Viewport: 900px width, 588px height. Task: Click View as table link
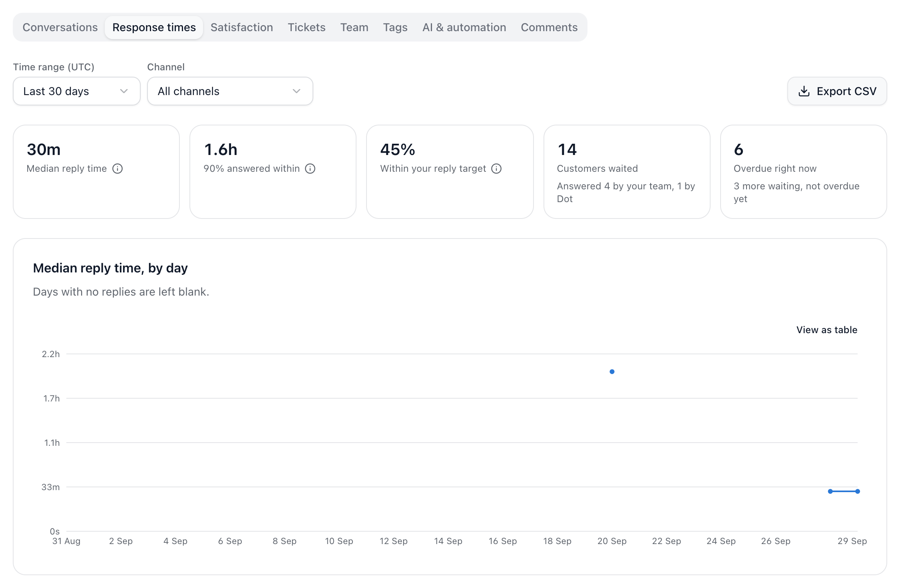[827, 330]
